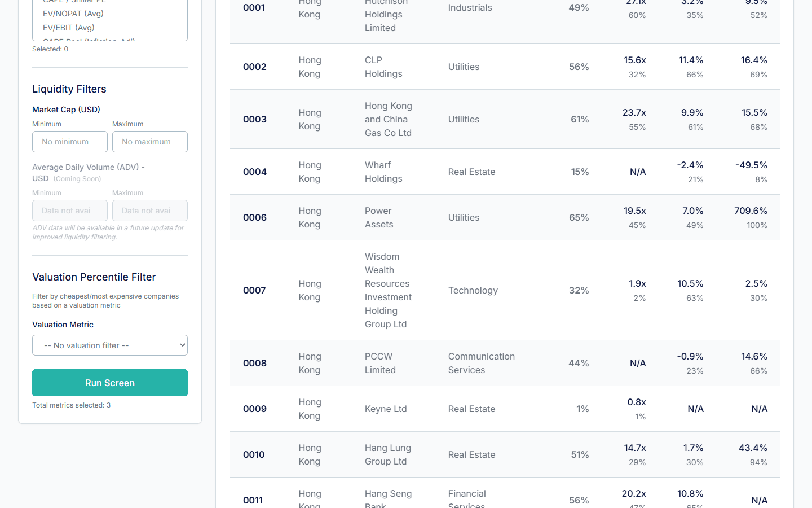Click the 'No maximum' Market Cap field
The height and width of the screenshot is (508, 812).
click(149, 141)
